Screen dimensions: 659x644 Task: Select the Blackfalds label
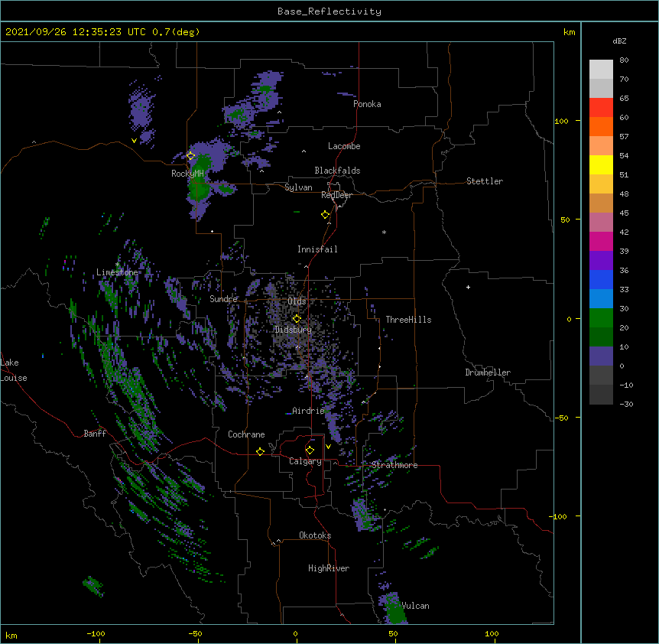click(337, 171)
